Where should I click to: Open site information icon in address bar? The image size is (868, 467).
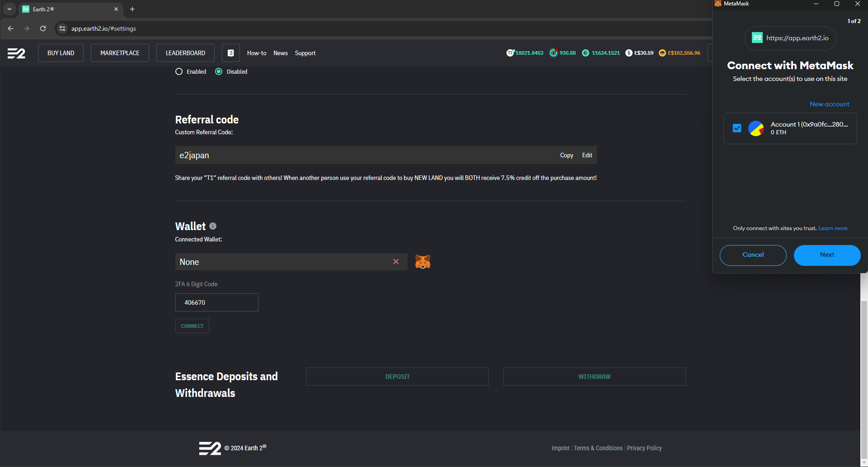(x=62, y=28)
